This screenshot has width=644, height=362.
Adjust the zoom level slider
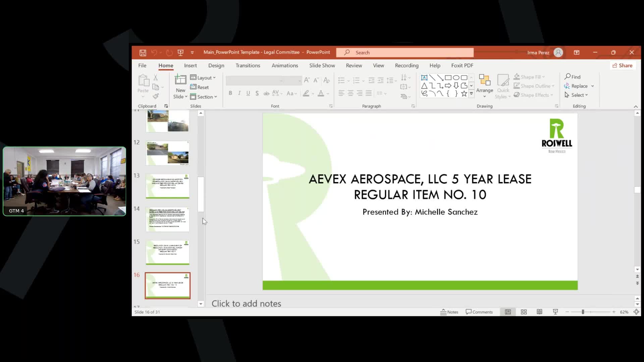coord(583,312)
